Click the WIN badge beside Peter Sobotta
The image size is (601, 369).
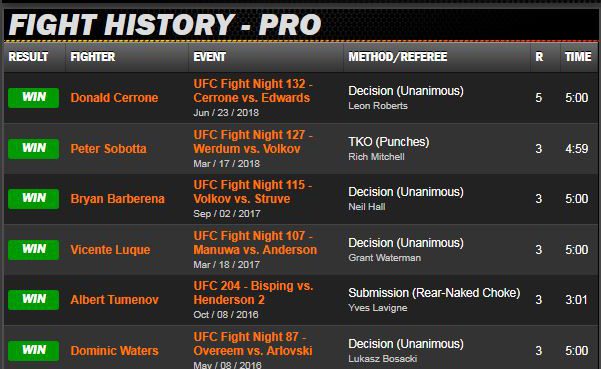(34, 149)
